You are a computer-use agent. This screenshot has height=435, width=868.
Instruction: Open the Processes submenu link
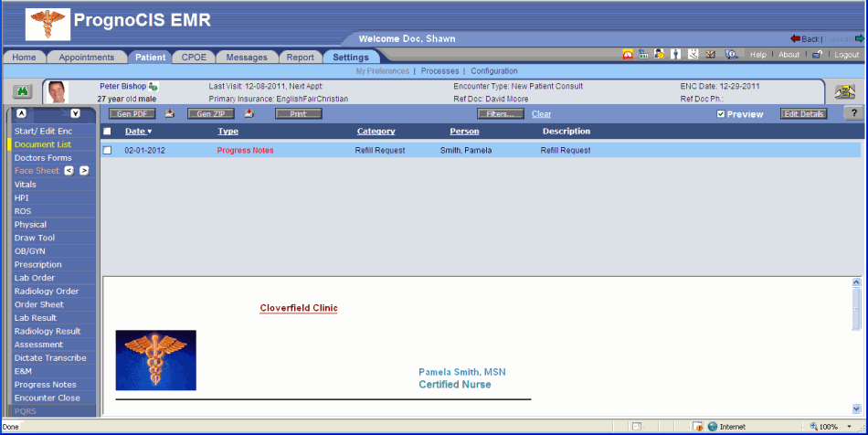click(439, 71)
